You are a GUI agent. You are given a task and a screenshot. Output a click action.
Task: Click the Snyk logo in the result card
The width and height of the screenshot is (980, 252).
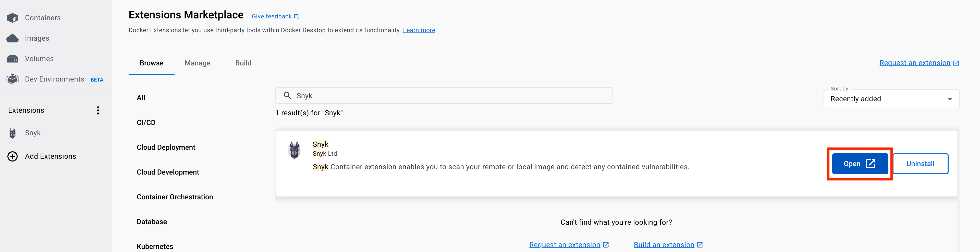(x=295, y=150)
